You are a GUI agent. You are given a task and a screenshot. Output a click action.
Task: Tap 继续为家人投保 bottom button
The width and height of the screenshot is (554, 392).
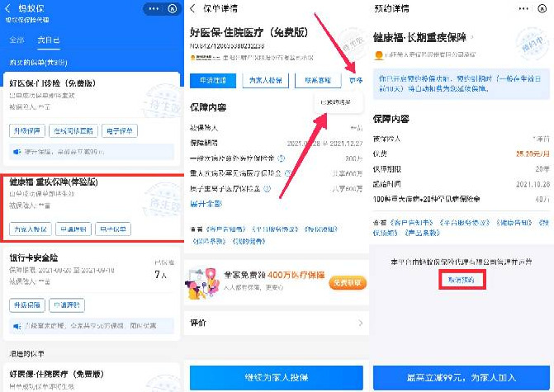[x=277, y=378]
